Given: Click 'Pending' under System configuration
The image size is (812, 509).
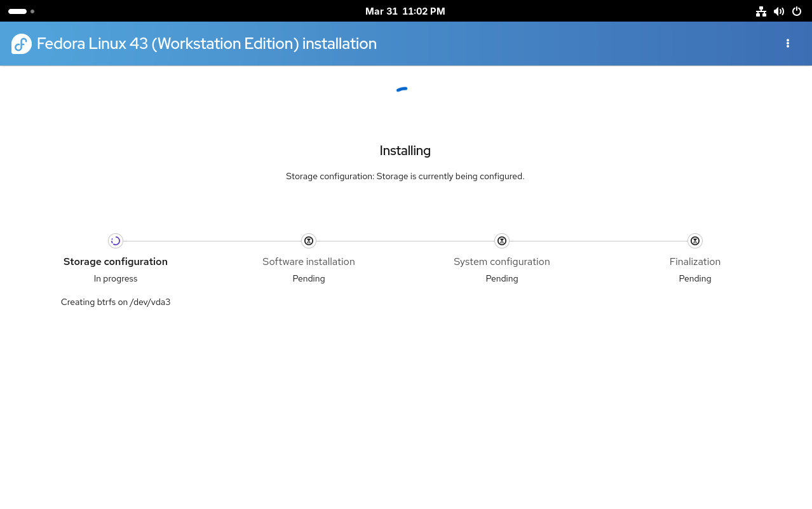Looking at the screenshot, I should [502, 278].
